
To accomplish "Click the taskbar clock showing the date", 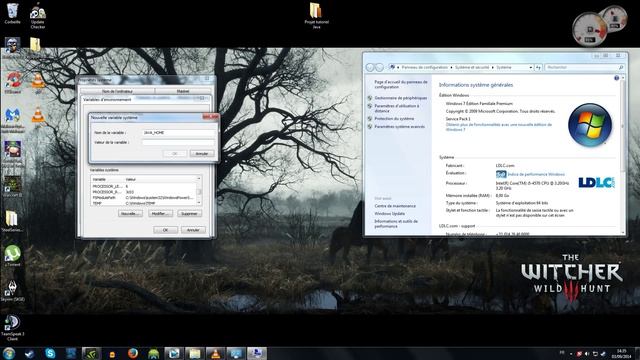I will pyautogui.click(x=621, y=353).
